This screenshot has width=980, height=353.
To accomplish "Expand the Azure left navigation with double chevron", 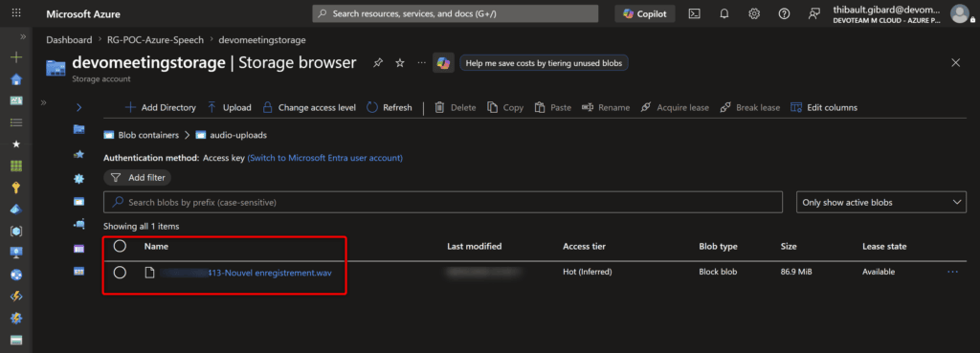I will (23, 37).
